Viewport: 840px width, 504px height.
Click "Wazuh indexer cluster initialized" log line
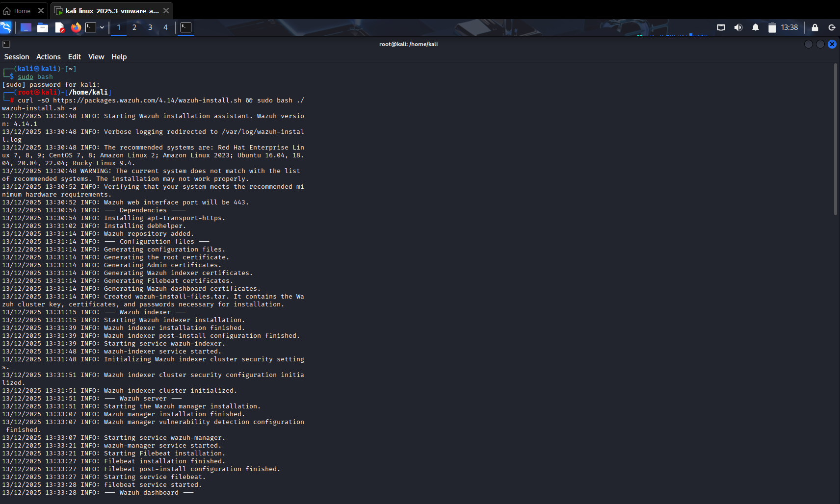click(x=120, y=391)
